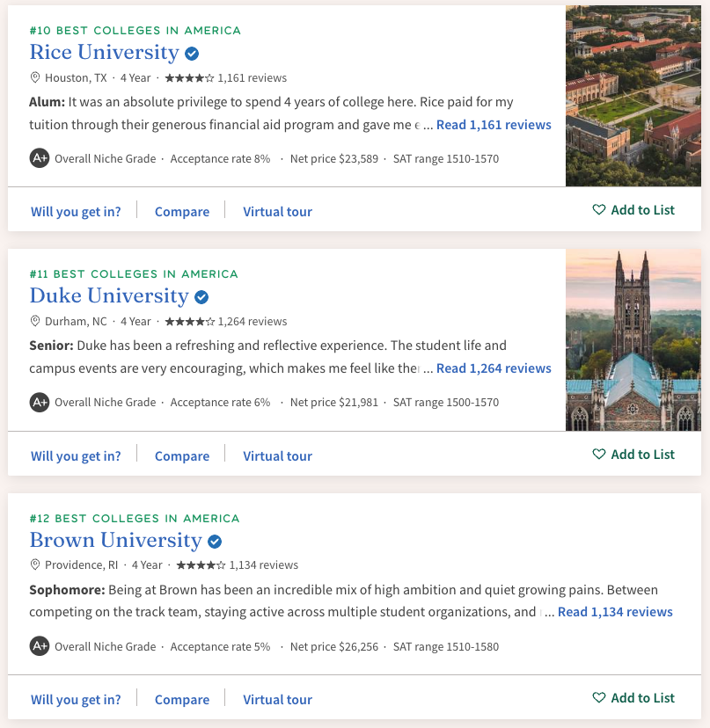Click the location pin icon beside Providence, RI

coord(35,565)
